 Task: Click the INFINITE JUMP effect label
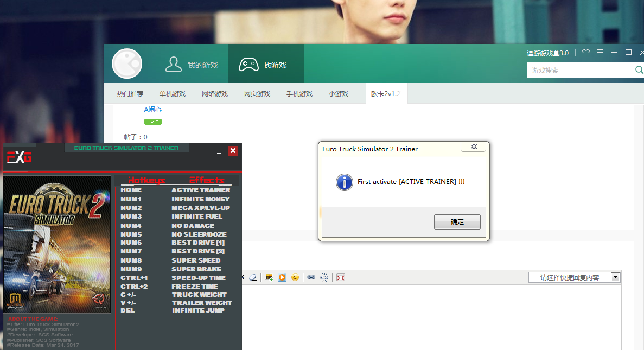click(198, 310)
